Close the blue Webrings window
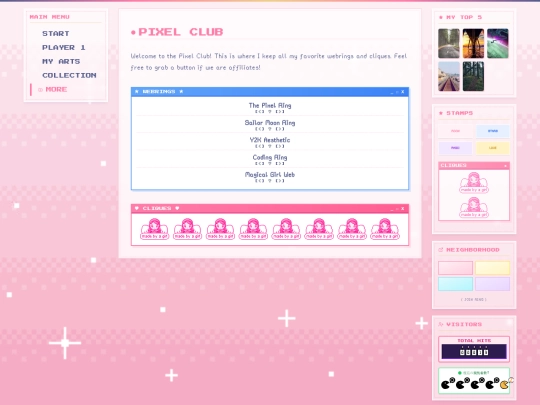This screenshot has height=405, width=540. 403,92
